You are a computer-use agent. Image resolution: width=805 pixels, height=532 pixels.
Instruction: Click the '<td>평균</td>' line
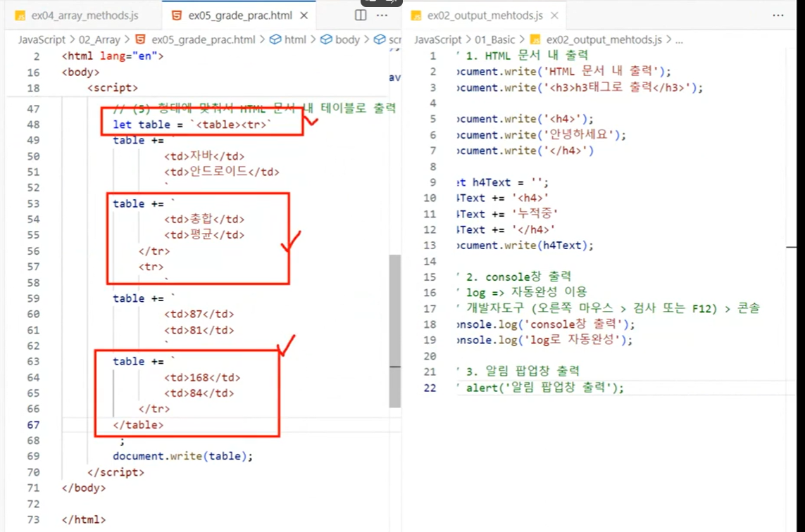point(204,235)
